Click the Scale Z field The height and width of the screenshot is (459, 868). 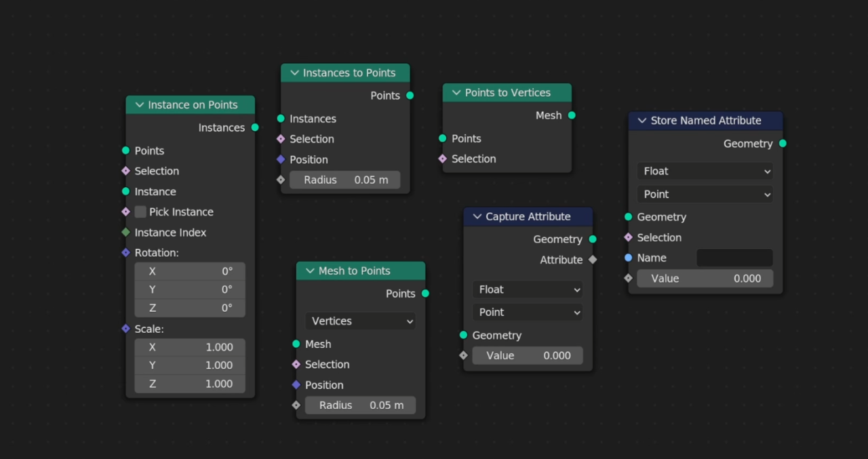190,384
